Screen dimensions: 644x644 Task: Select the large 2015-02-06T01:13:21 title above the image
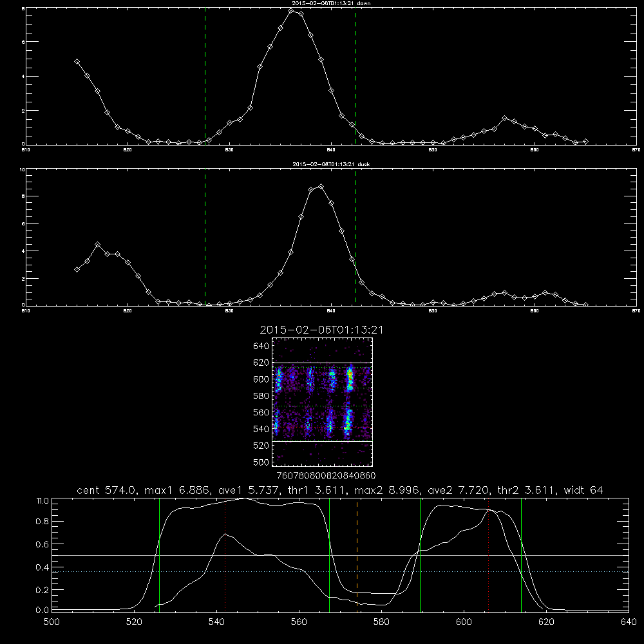tap(321, 330)
